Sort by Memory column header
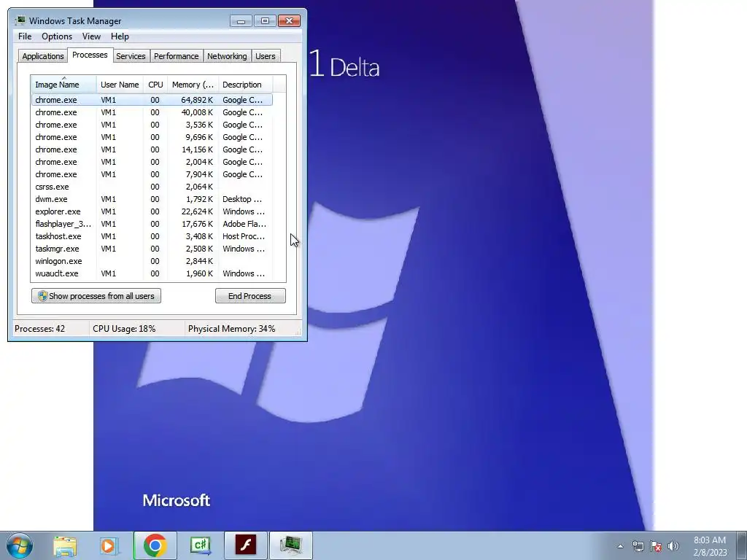 coord(193,85)
